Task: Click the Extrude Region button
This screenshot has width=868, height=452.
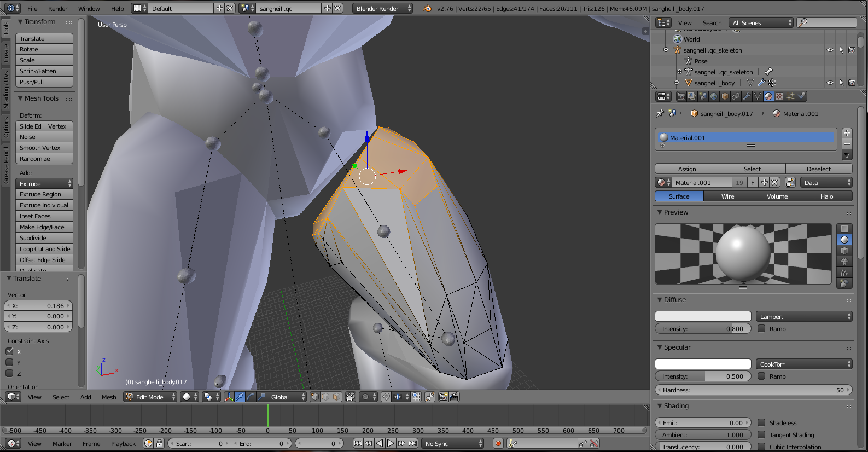Action: point(44,194)
